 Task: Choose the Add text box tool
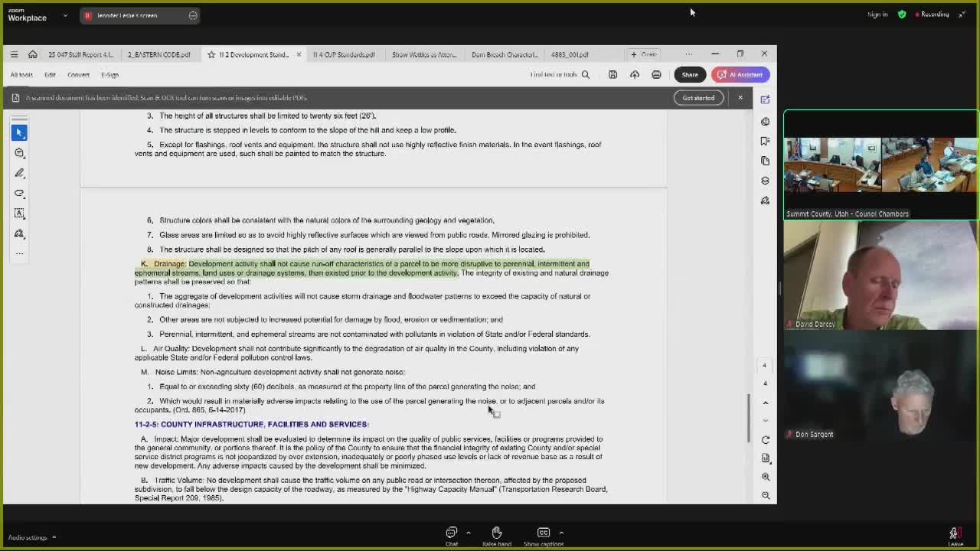(x=19, y=213)
